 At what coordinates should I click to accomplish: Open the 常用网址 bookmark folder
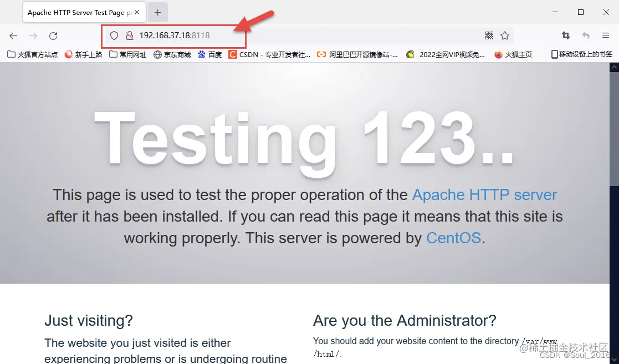click(x=128, y=54)
